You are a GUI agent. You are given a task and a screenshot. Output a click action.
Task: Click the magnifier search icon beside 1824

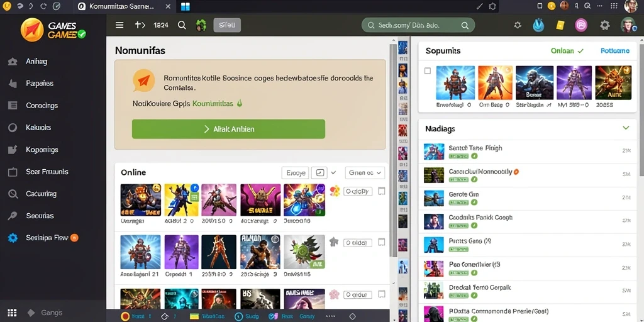(182, 25)
